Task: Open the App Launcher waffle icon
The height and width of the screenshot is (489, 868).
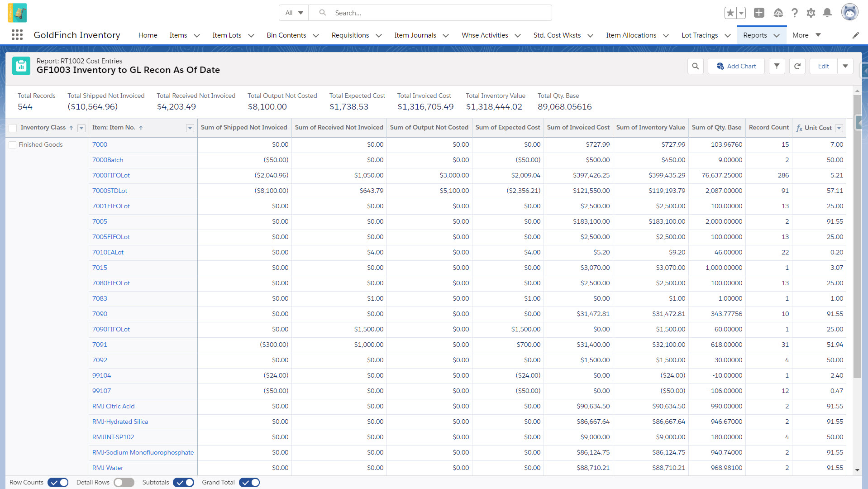Action: (x=17, y=35)
